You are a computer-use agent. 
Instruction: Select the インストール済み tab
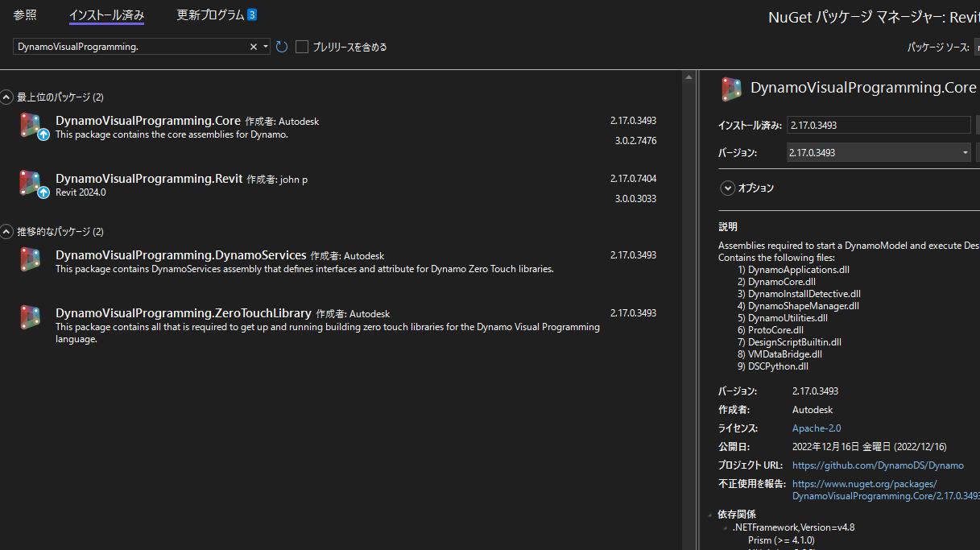coord(106,14)
